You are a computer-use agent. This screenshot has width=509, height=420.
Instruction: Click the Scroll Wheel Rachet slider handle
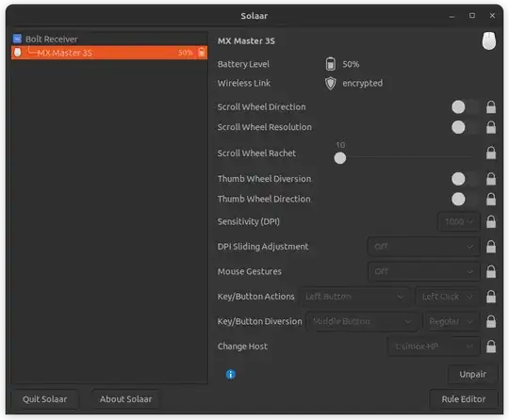(x=340, y=158)
